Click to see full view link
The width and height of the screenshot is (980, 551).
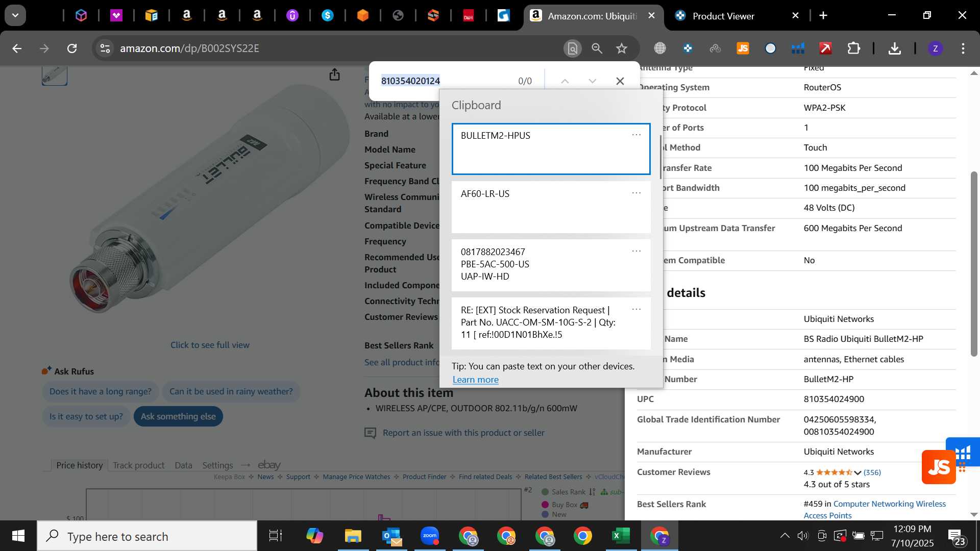click(210, 345)
